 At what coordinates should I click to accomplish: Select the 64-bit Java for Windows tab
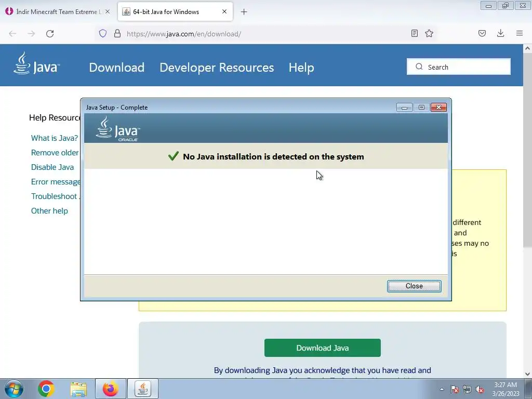175,11
